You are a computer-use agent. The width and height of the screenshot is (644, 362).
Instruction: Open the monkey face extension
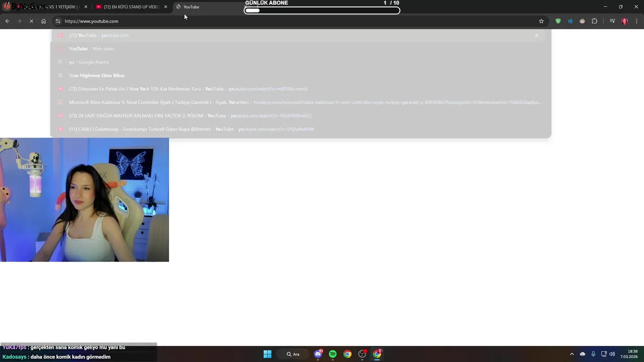tap(582, 21)
